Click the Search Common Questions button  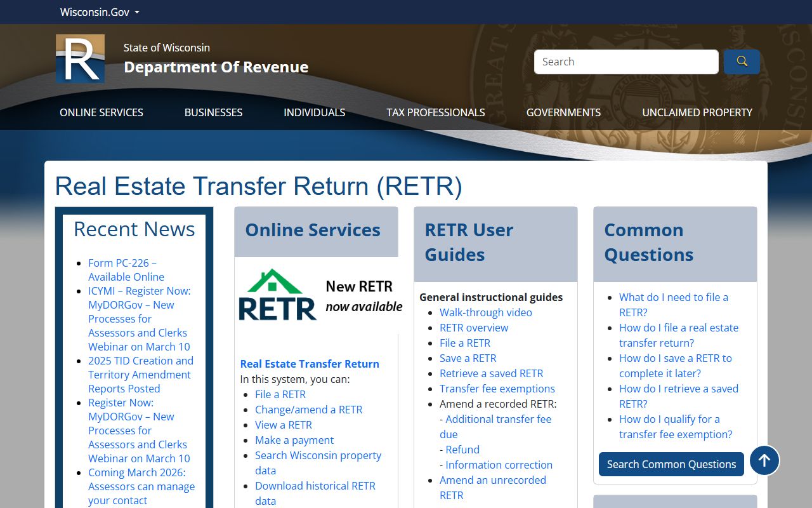tap(671, 464)
